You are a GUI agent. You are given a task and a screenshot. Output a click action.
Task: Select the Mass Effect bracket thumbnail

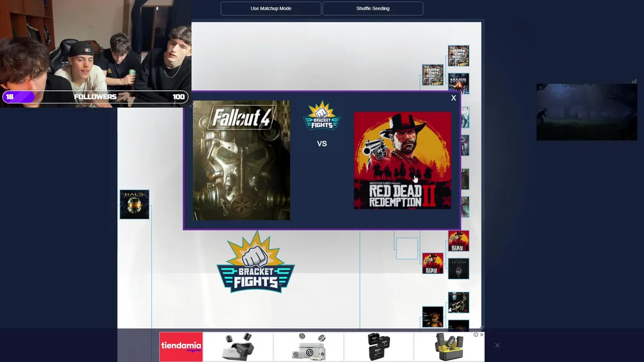pyautogui.click(x=458, y=83)
